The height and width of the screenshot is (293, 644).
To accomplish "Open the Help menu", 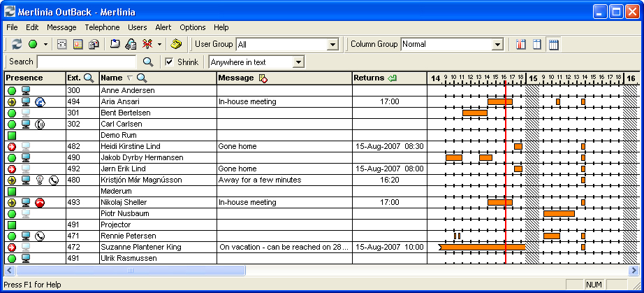I will point(221,27).
